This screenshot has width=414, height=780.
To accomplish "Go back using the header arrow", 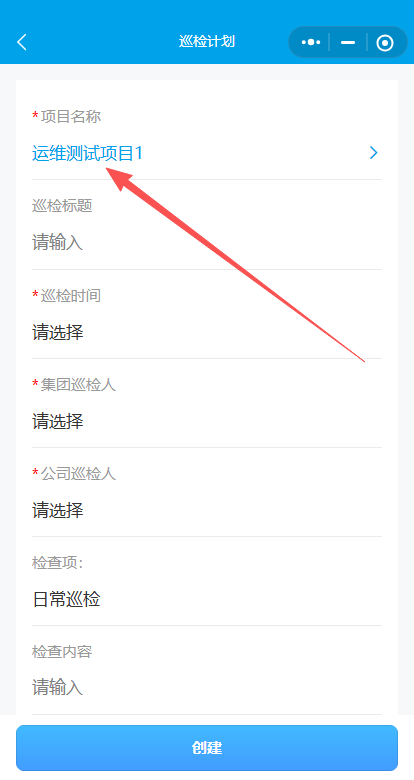I will (22, 42).
